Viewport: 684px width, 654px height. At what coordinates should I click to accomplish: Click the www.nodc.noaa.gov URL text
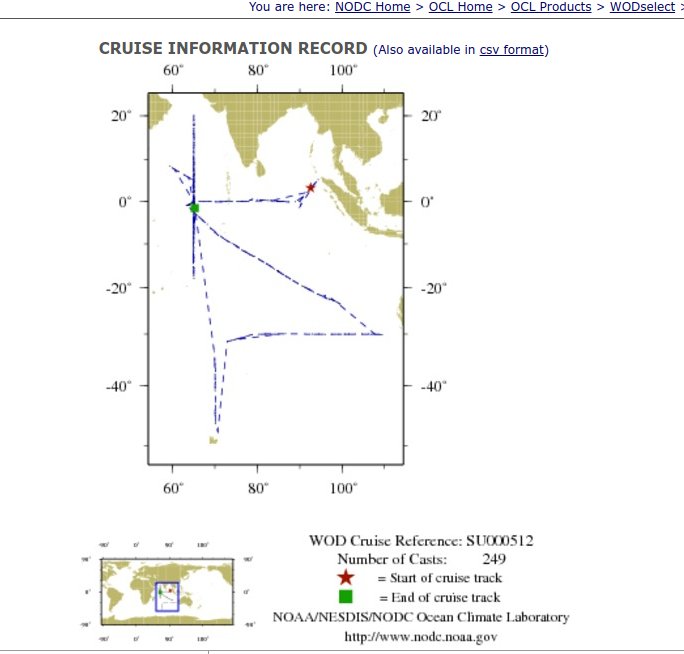pyautogui.click(x=420, y=636)
